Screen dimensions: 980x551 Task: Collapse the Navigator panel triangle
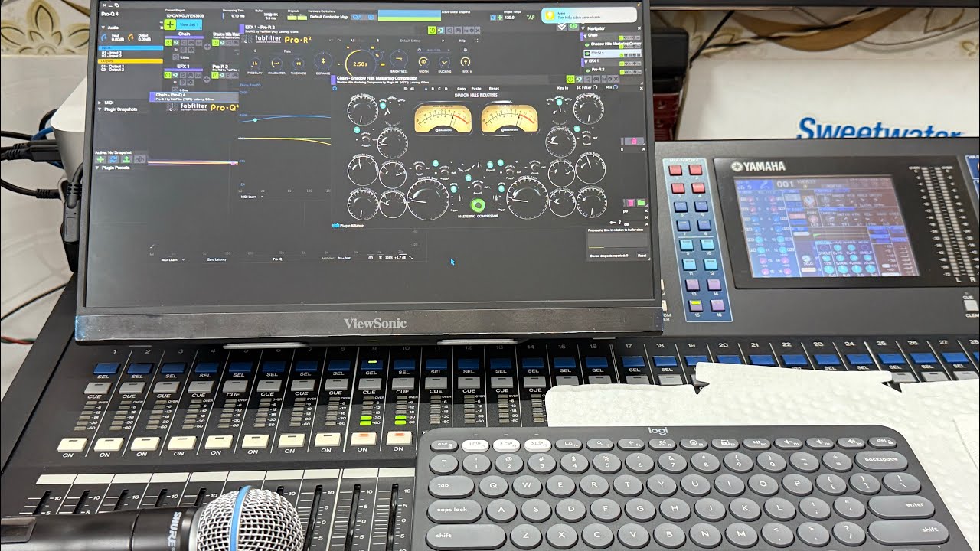pyautogui.click(x=583, y=28)
